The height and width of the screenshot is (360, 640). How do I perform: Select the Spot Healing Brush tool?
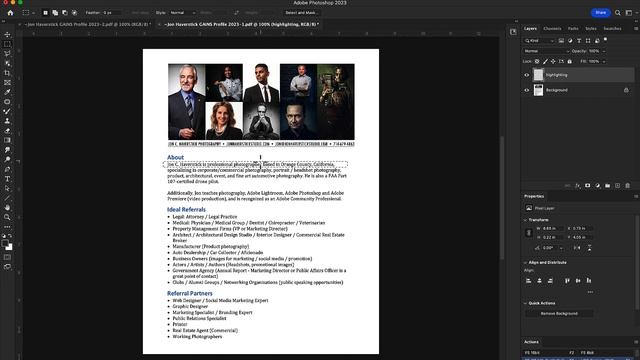point(7,102)
